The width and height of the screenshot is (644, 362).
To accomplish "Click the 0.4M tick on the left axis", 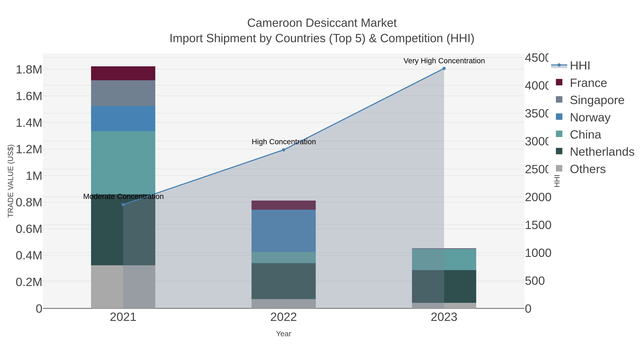I will tap(29, 256).
